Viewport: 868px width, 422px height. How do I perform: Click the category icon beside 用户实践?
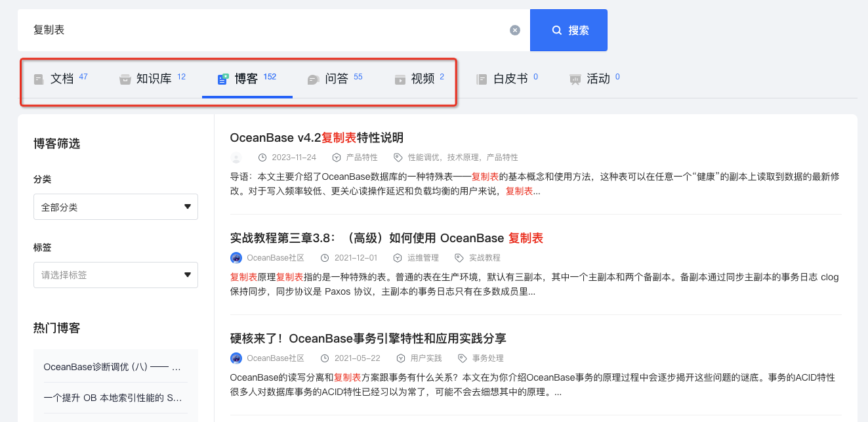click(401, 358)
